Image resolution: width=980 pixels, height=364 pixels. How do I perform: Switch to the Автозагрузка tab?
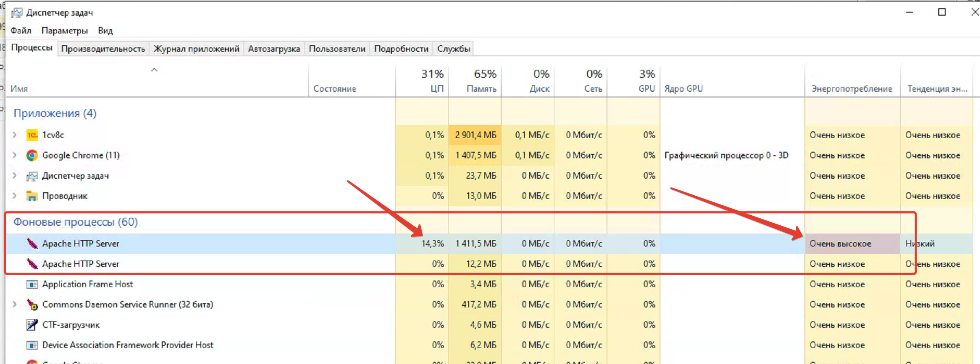(x=274, y=49)
